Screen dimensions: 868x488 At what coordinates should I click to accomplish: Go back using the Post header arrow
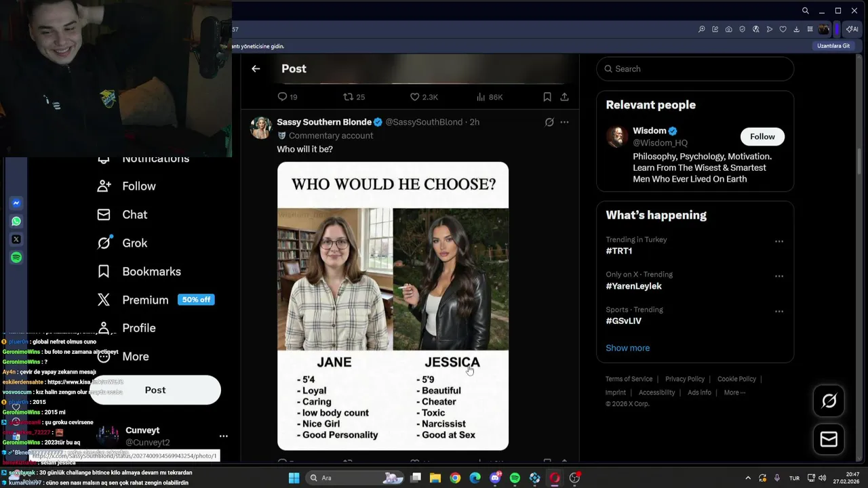click(256, 68)
